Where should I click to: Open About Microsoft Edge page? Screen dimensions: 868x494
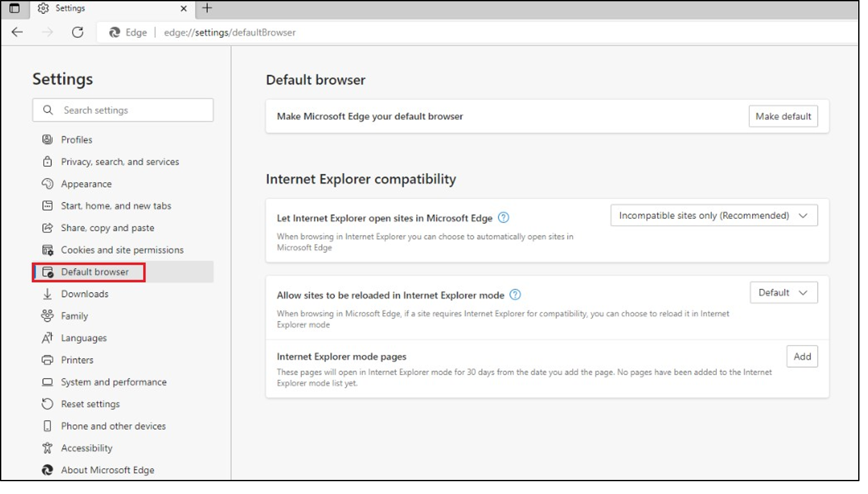[123, 470]
